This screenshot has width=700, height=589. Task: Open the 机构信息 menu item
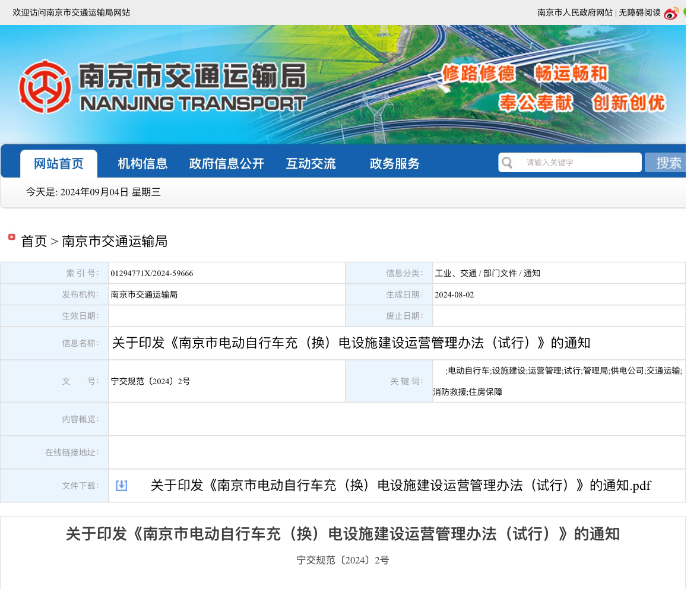click(x=142, y=163)
